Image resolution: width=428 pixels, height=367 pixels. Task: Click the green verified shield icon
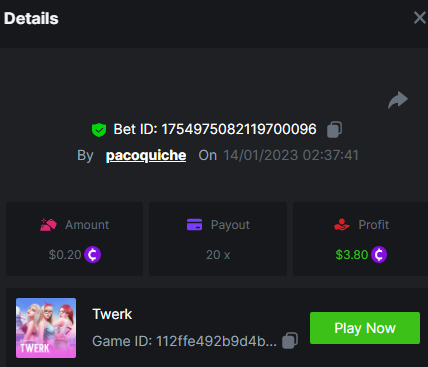tap(99, 130)
